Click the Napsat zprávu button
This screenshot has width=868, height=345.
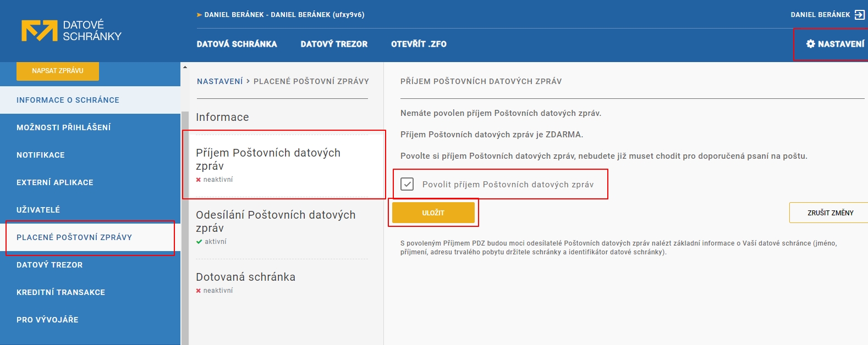58,71
